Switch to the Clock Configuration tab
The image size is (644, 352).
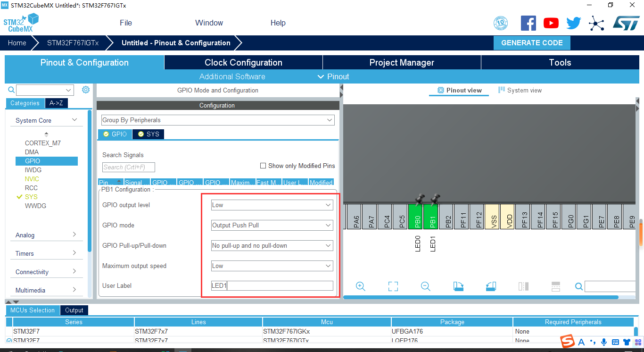(243, 62)
